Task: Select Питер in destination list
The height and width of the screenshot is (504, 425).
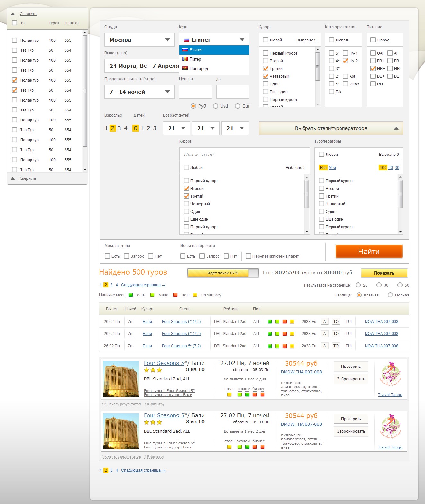Action: pyautogui.click(x=214, y=59)
